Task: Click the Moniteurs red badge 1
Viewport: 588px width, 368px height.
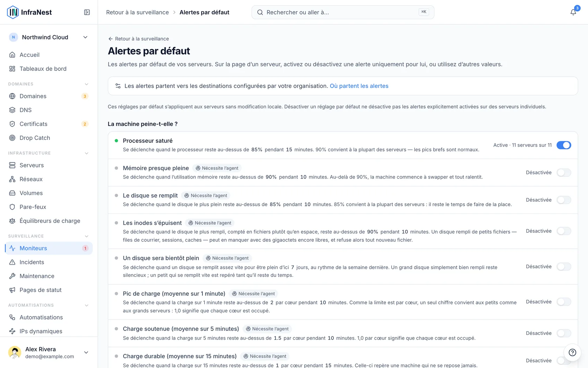Action: coord(85,248)
